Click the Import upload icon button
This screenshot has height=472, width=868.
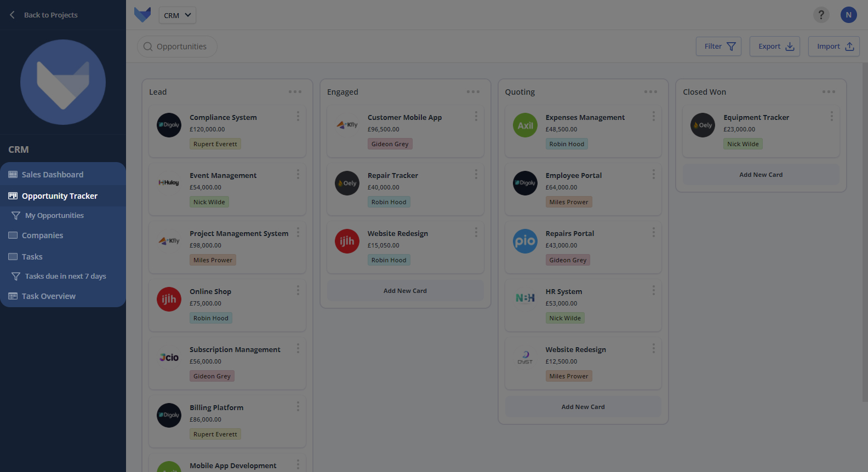tap(833, 47)
